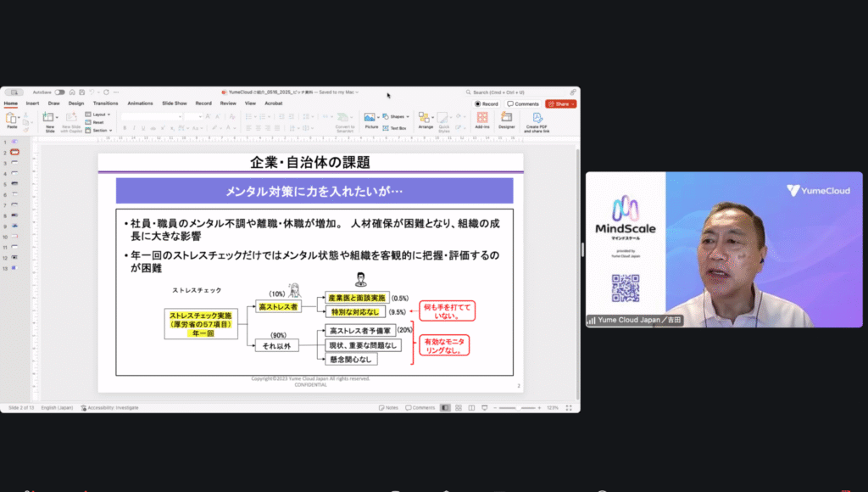The image size is (868, 492).
Task: Click English (Japan) language indicator
Action: [x=57, y=408]
